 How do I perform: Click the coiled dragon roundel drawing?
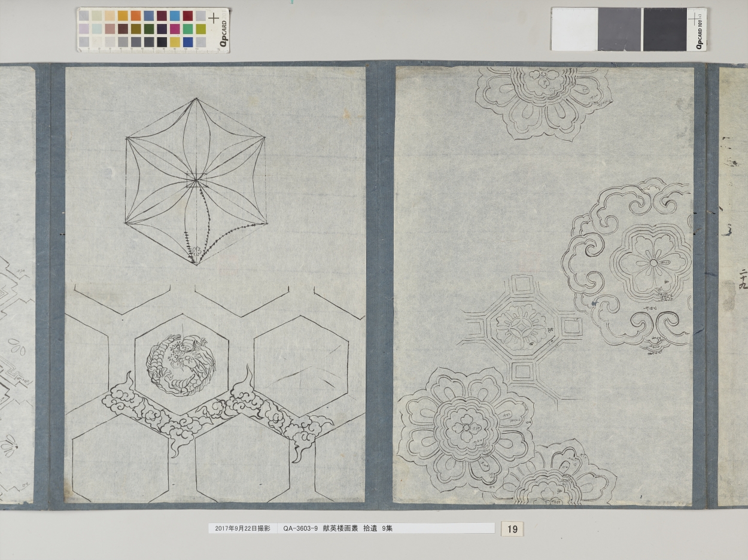pyautogui.click(x=181, y=364)
